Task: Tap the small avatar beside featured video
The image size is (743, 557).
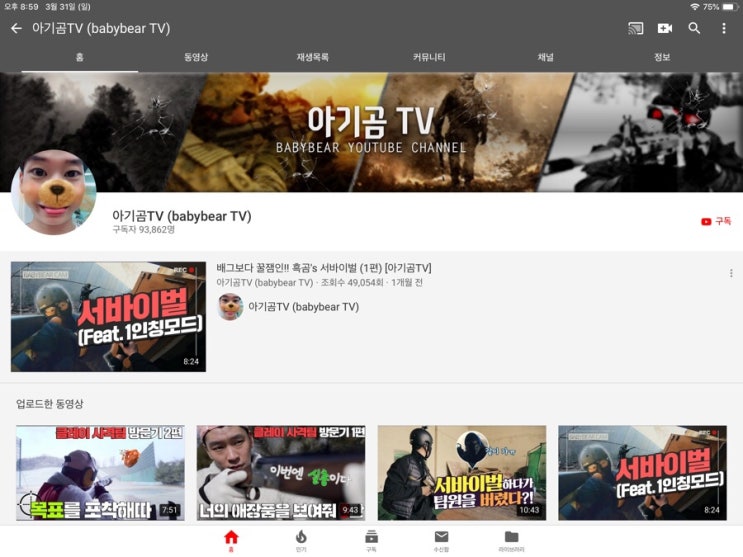Action: (x=230, y=307)
